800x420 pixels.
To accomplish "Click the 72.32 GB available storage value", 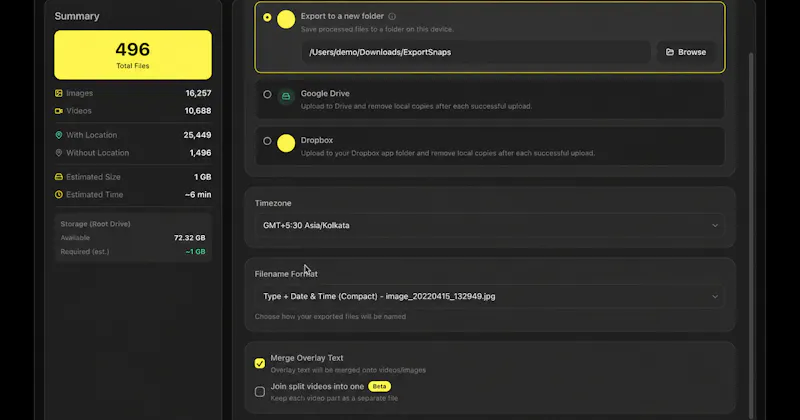I will click(190, 238).
